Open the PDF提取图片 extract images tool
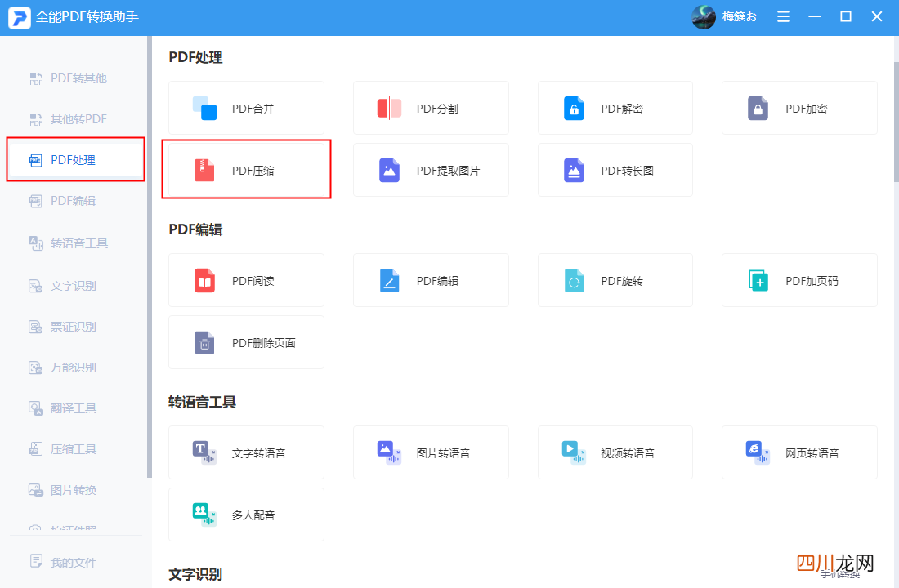The height and width of the screenshot is (588, 899). 431,170
